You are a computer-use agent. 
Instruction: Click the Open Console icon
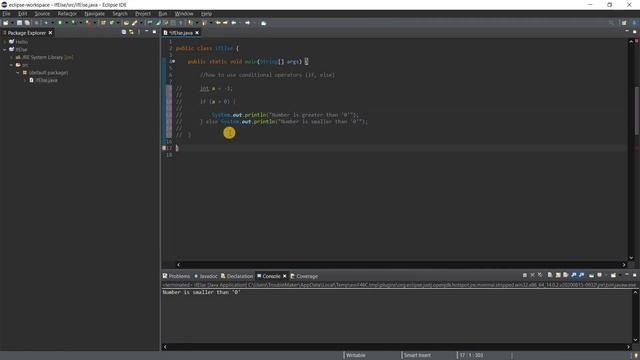613,275
